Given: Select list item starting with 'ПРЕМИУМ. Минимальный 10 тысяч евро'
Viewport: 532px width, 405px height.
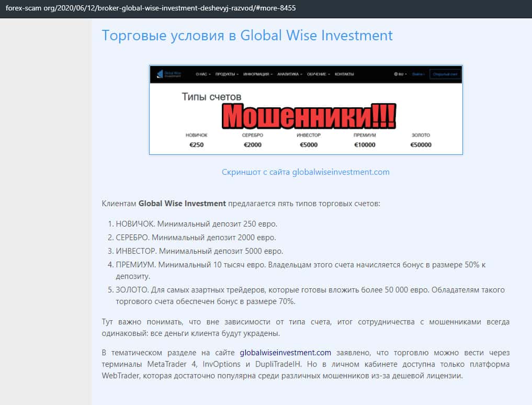Looking at the screenshot, I should 301,271.
